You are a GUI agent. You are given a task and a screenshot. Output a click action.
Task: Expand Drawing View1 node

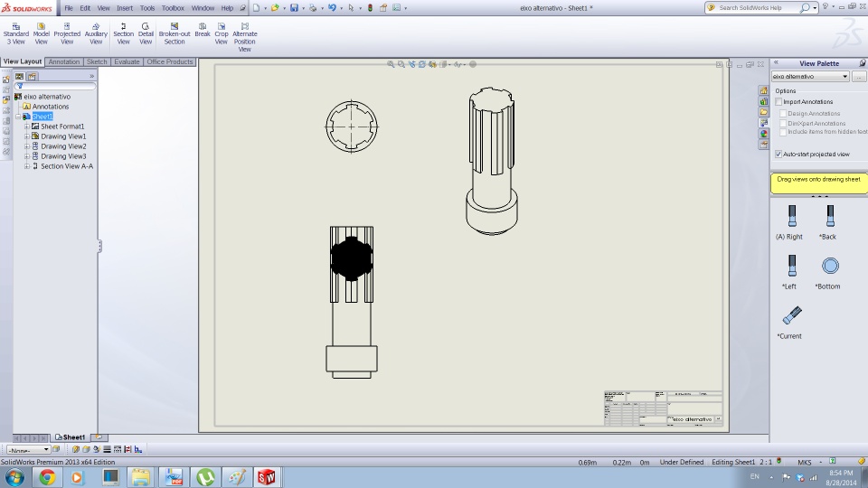pos(27,136)
